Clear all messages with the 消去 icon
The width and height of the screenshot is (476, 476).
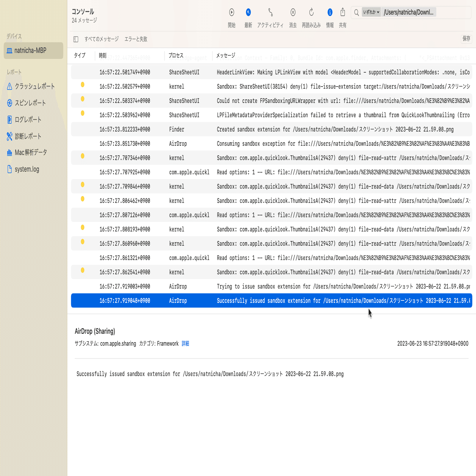click(x=293, y=12)
